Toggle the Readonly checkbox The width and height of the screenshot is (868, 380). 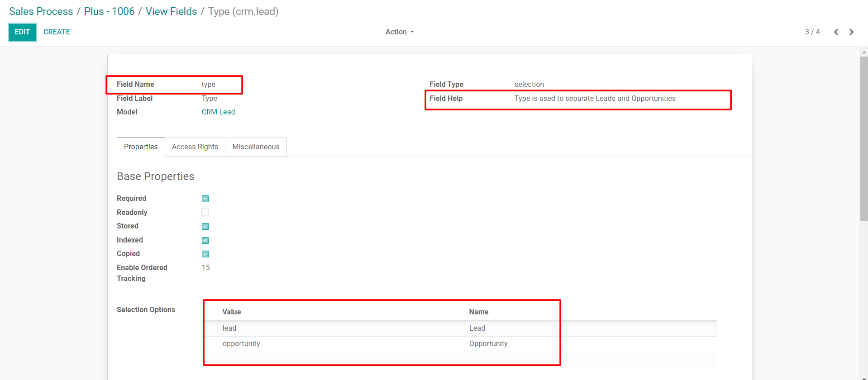click(x=205, y=213)
